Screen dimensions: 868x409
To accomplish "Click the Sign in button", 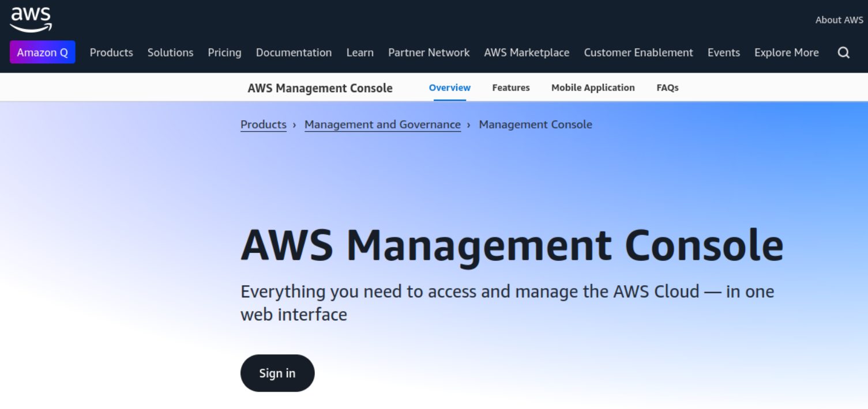I will (x=277, y=373).
